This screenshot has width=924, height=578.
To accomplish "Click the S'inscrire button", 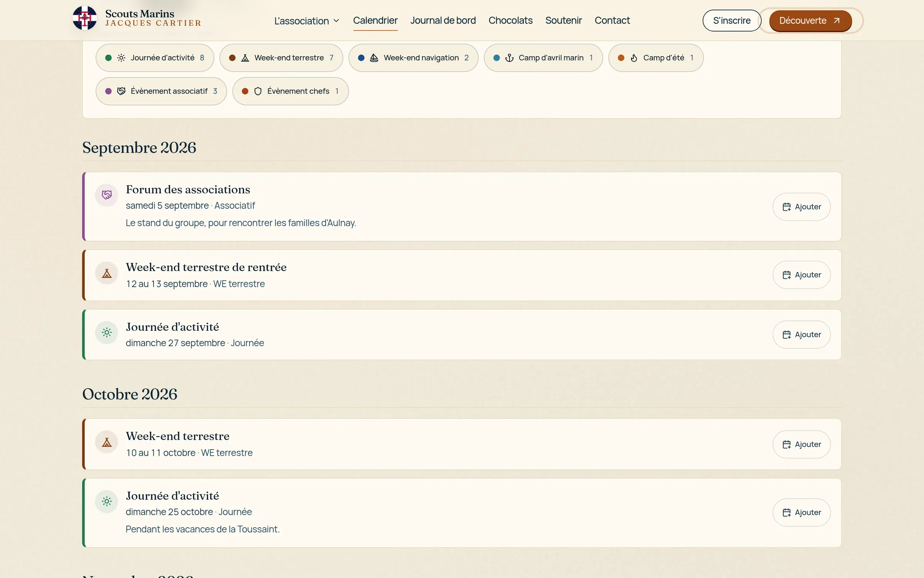I will [731, 21].
